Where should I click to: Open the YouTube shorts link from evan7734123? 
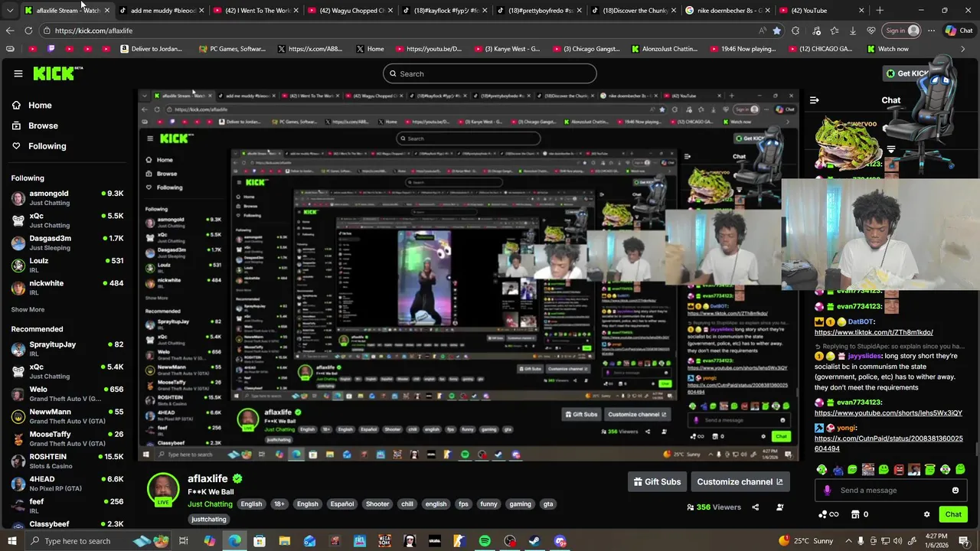(x=888, y=412)
